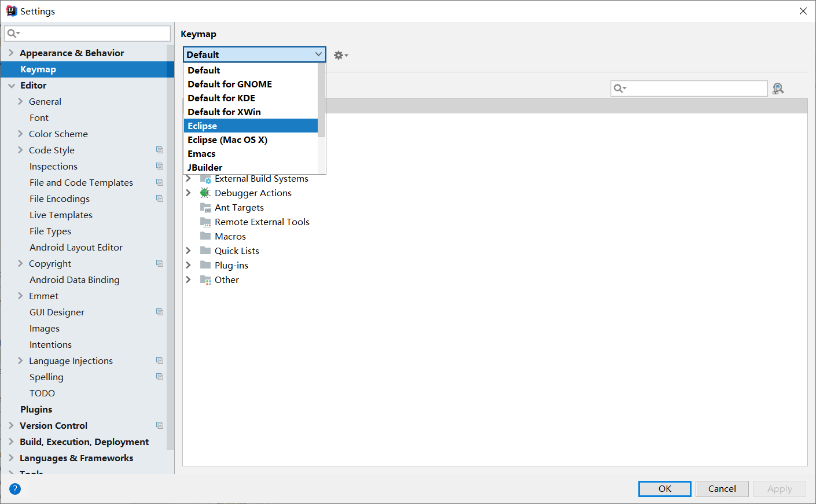
Task: Expand Appearance & Behavior section
Action: click(x=11, y=53)
